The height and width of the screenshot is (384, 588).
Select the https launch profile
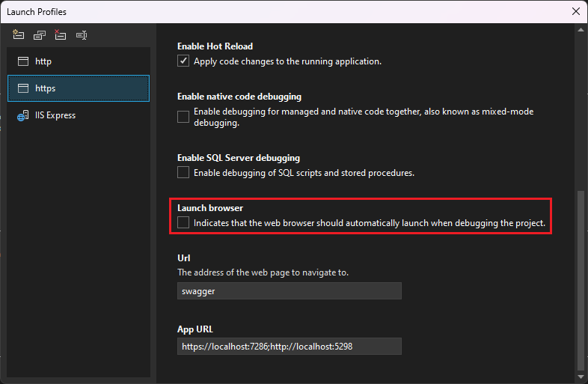[79, 88]
